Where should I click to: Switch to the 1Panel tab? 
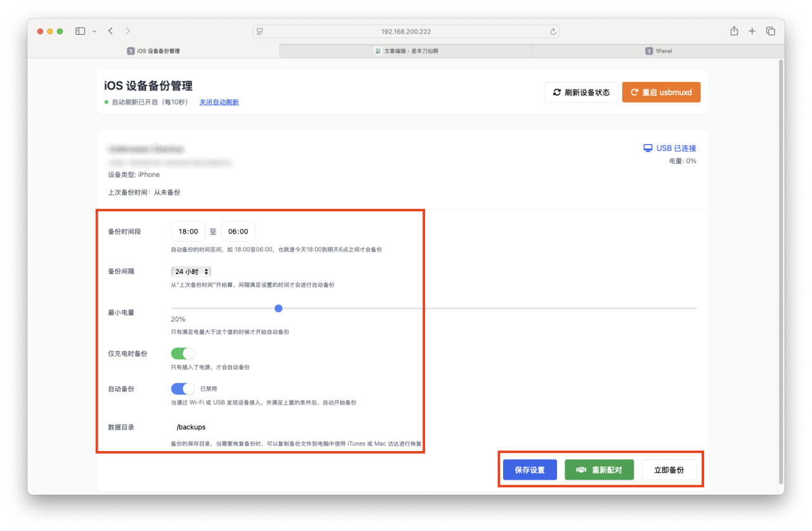tap(658, 51)
